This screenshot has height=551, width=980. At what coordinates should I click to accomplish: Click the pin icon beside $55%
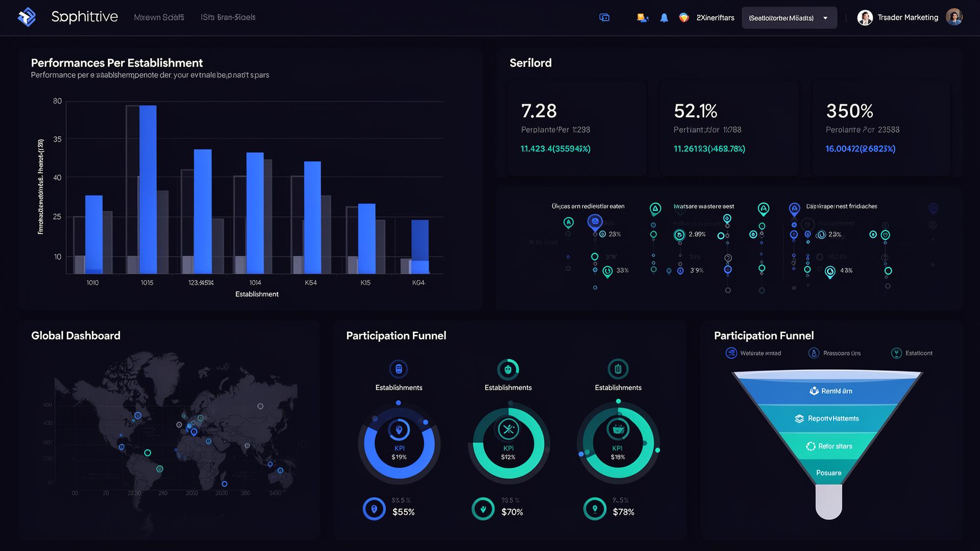374,509
